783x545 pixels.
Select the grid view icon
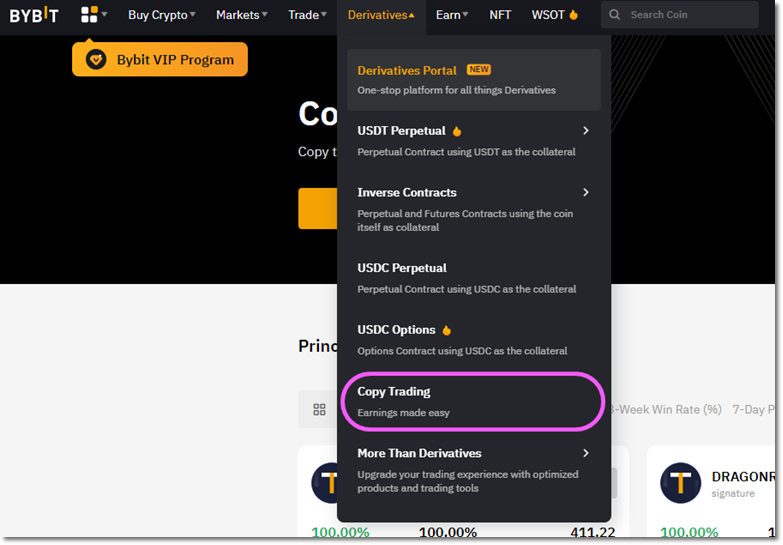[320, 410]
